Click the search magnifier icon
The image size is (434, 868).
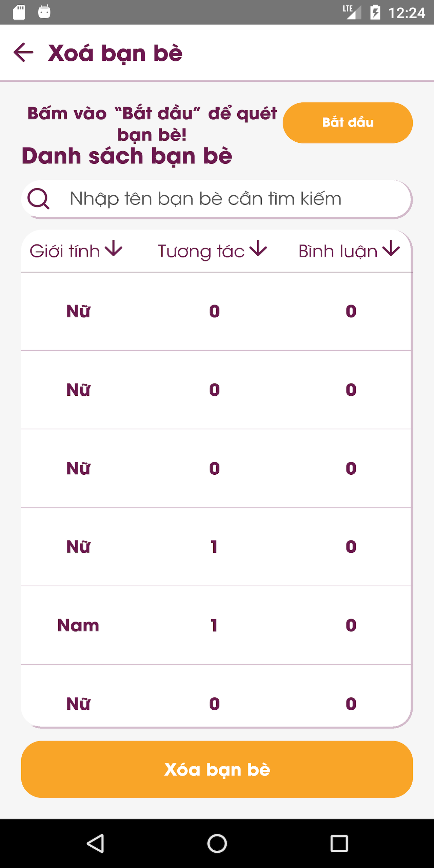38,199
